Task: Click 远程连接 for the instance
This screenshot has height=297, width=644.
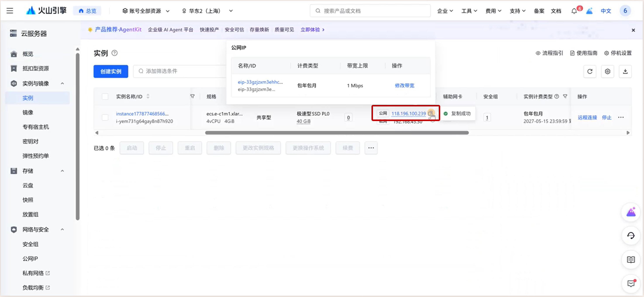Action: click(x=587, y=117)
